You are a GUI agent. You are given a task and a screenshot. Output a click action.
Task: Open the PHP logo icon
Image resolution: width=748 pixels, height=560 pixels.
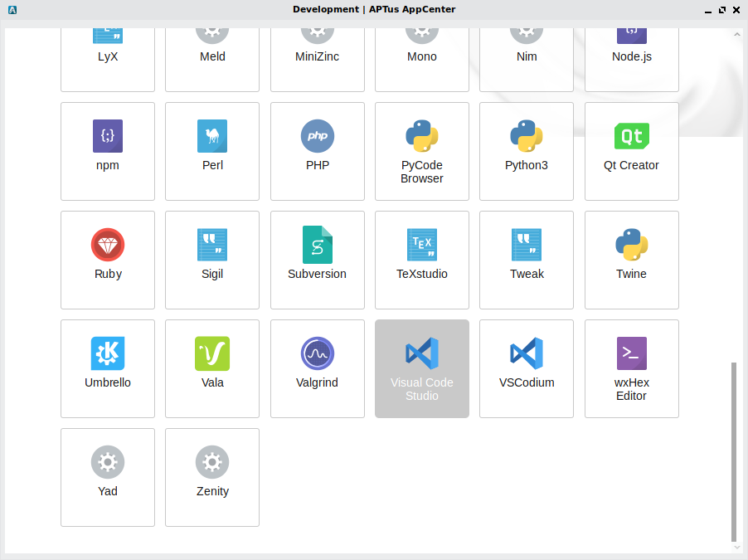pos(318,136)
